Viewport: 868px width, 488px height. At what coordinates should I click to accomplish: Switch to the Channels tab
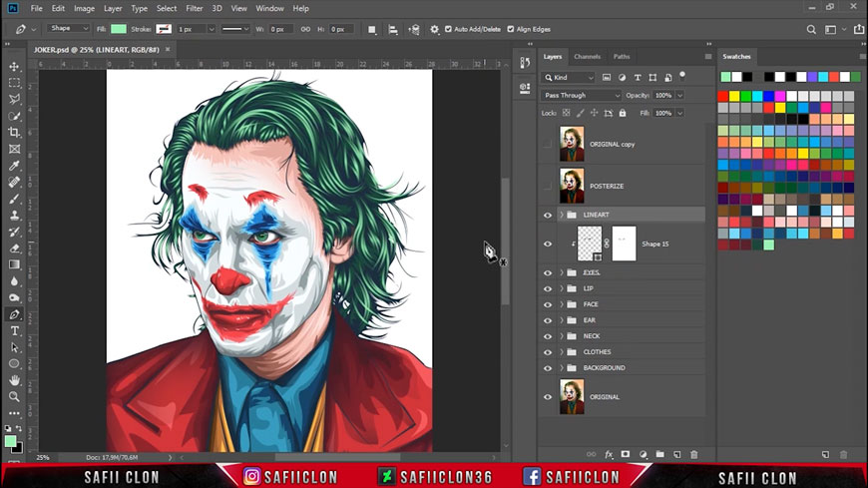[587, 57]
